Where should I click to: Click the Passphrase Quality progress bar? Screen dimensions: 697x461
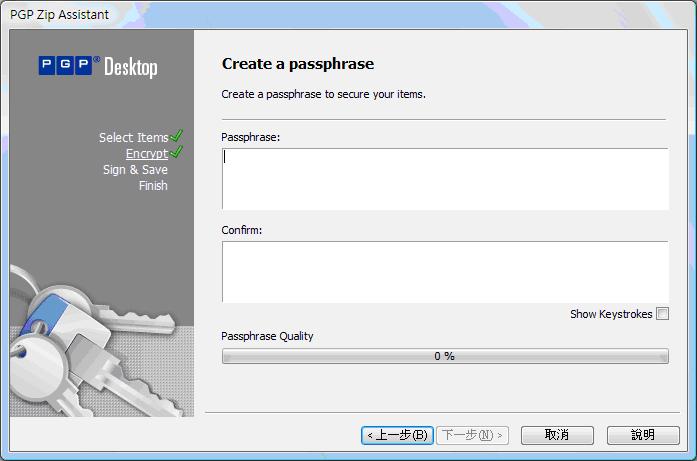tap(444, 356)
